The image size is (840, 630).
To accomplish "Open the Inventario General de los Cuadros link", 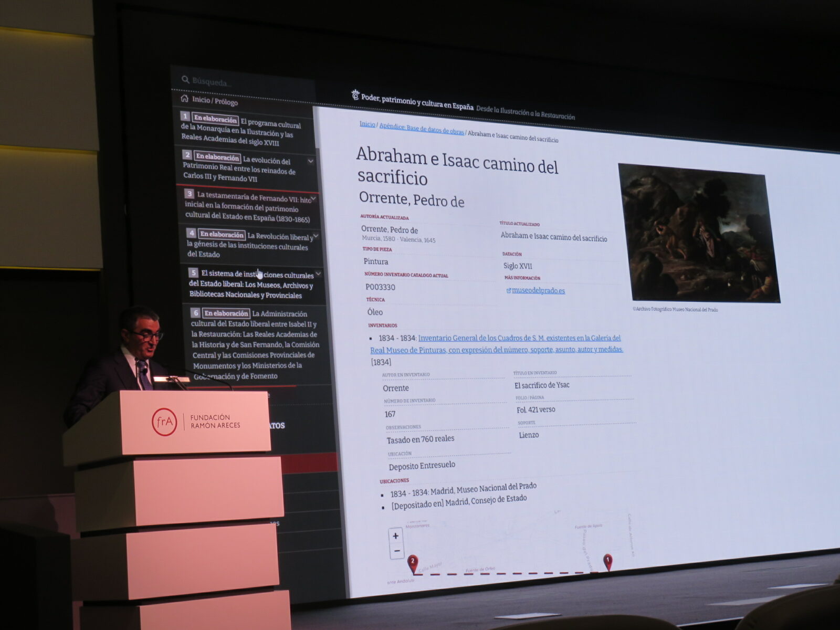I will 496,344.
